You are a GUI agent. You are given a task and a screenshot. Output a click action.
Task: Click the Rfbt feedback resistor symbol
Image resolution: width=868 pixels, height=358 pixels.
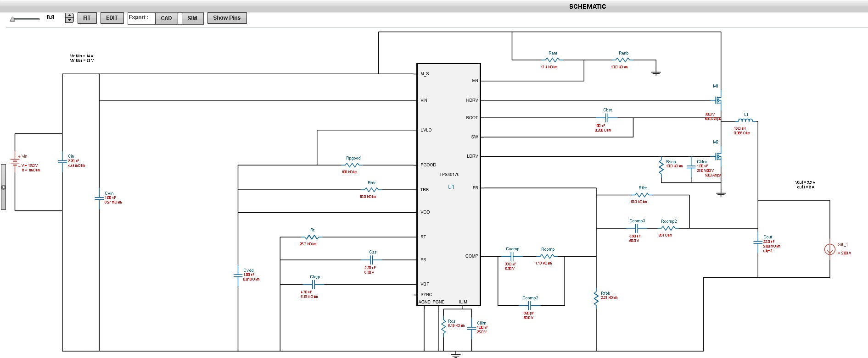642,195
